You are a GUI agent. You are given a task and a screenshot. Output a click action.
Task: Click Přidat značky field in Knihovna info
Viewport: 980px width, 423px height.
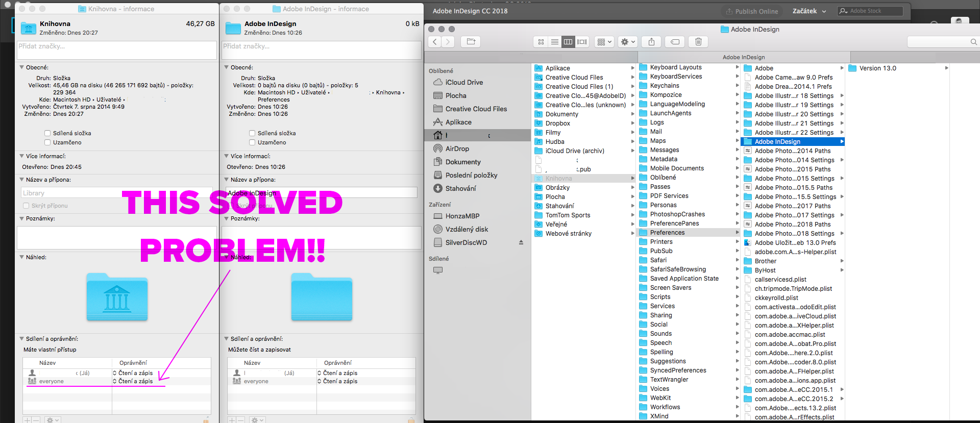click(117, 49)
